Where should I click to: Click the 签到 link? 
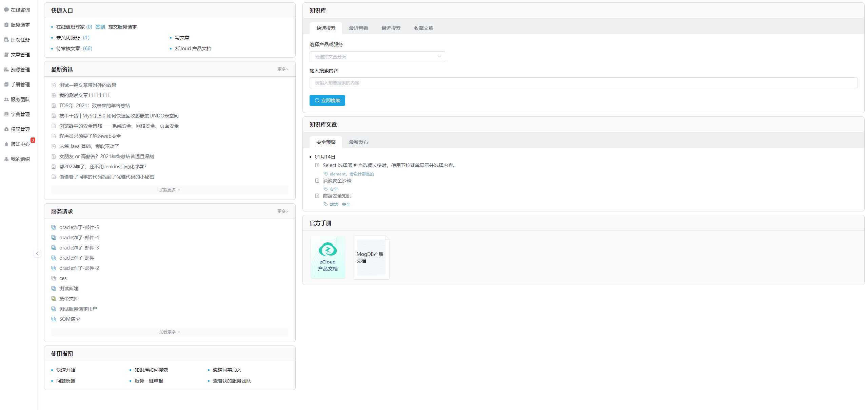100,27
